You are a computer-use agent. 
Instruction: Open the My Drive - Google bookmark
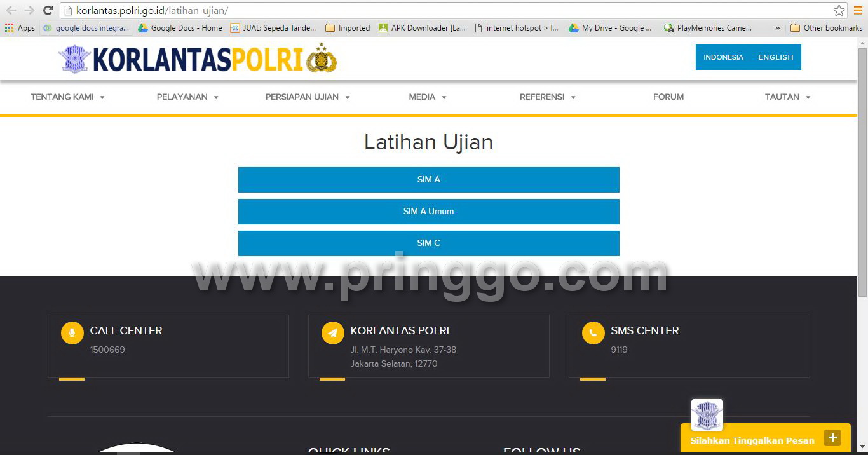(610, 28)
